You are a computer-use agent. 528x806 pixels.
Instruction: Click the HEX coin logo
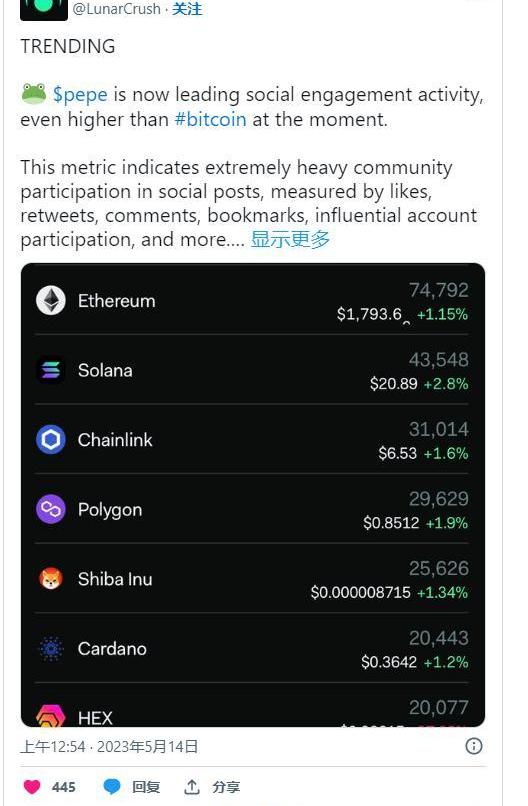coord(51,716)
